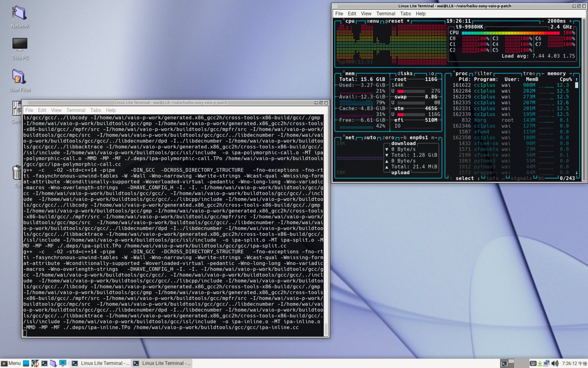This screenshot has width=588, height=368.
Task: Open the volume speaker tray icon
Action: pos(555,363)
